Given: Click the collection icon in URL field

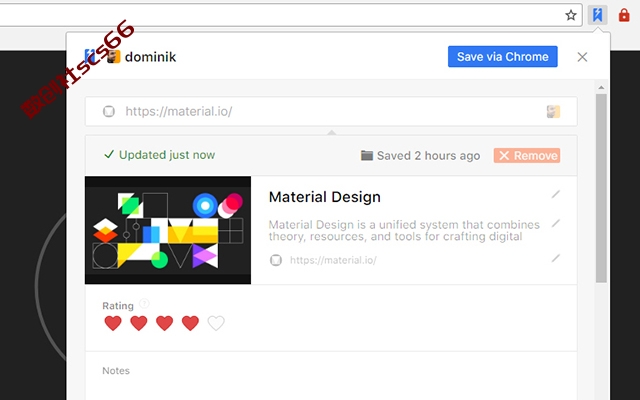Looking at the screenshot, I should tap(553, 111).
